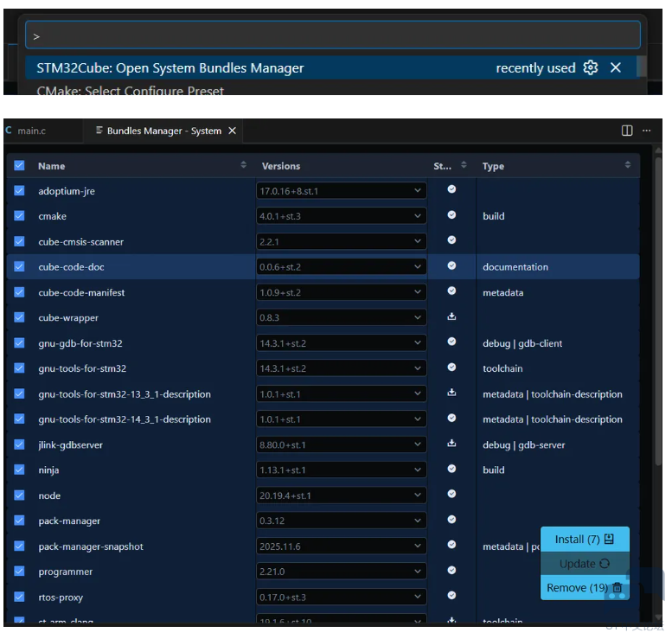Open cube-code-doc version dropdown 0.0.6+st.2
This screenshot has width=672, height=639.
(341, 267)
